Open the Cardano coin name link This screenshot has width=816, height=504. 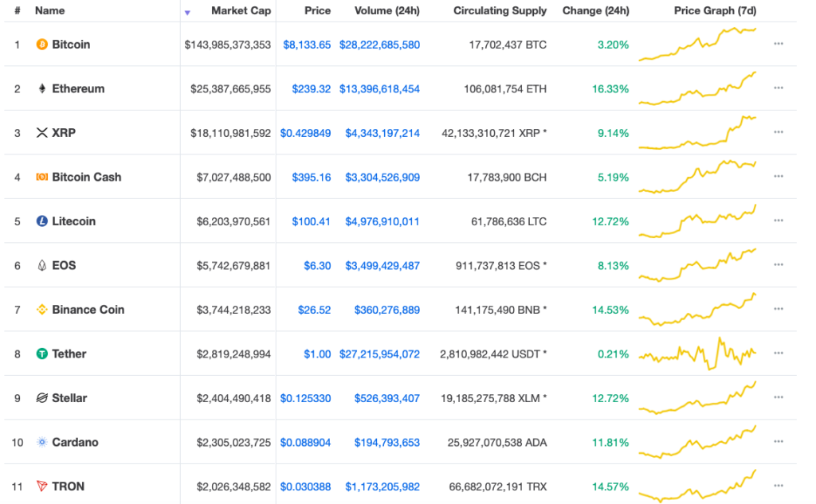75,442
